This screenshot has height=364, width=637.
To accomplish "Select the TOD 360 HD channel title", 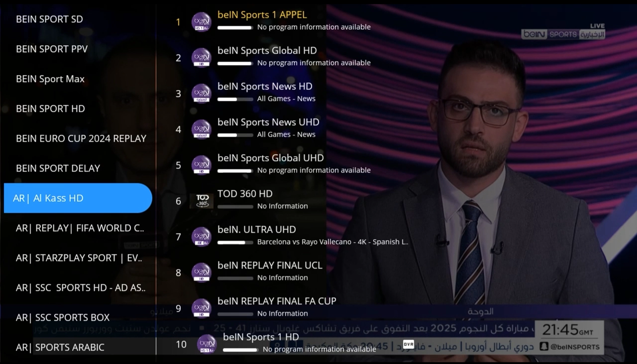I will click(x=245, y=194).
